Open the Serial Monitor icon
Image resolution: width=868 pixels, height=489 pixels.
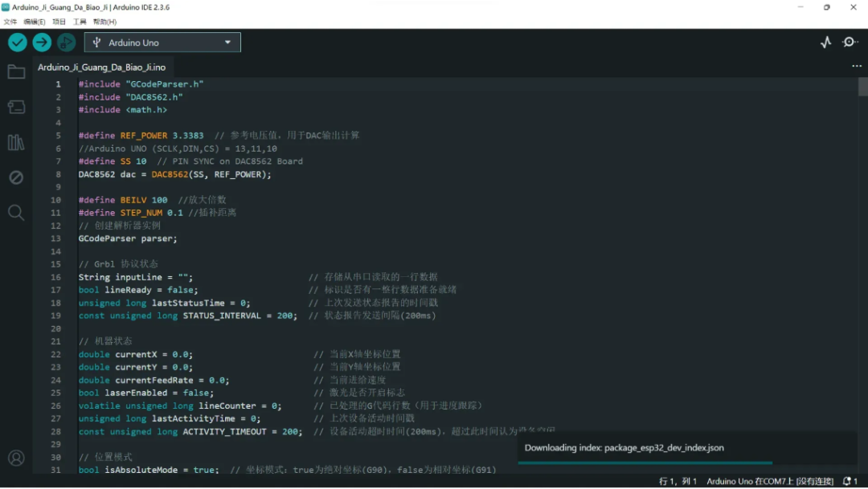click(x=850, y=42)
